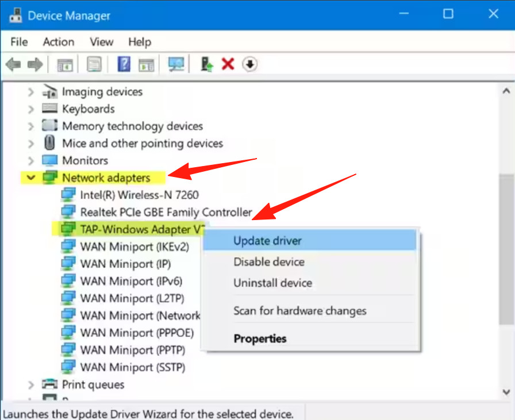Screen dimensions: 515x420
Task: Click icon beside WAN Miniport (SSTP)
Action: (x=68, y=367)
